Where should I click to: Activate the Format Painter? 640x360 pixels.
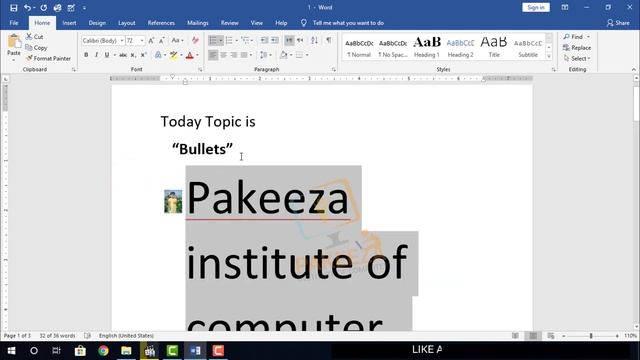pos(48,58)
